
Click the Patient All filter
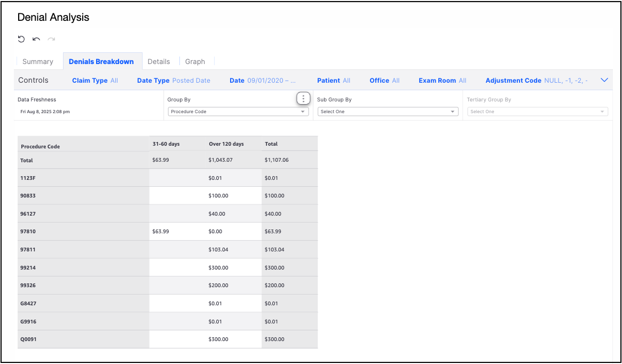(334, 81)
